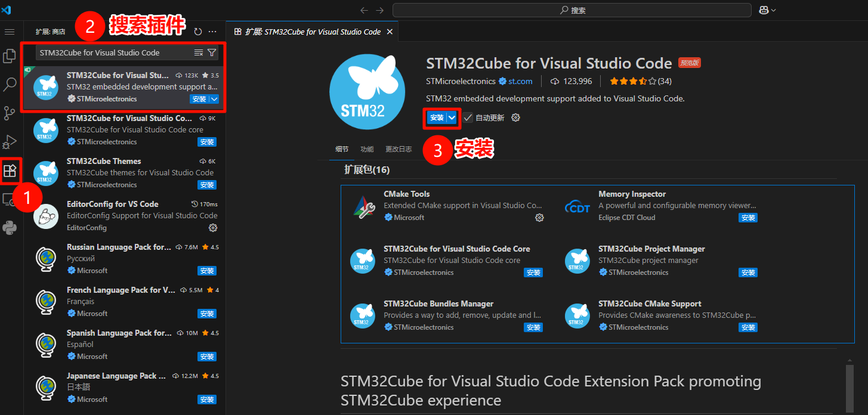868x415 pixels.
Task: Open the extension settings gear beside auto update
Action: [516, 117]
